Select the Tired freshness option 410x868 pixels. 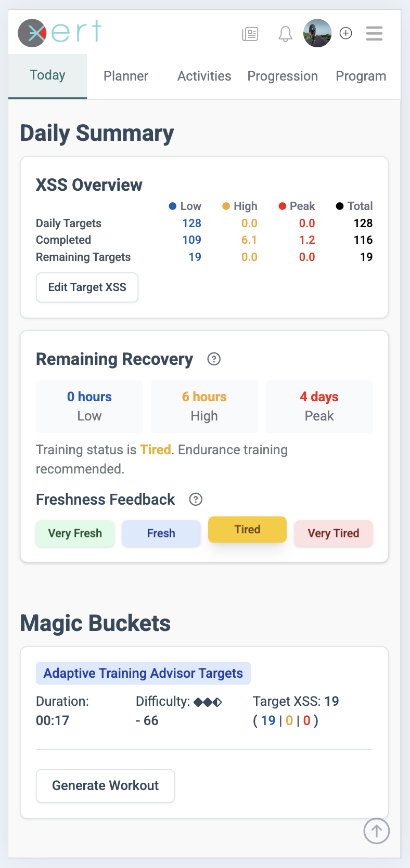click(x=247, y=530)
